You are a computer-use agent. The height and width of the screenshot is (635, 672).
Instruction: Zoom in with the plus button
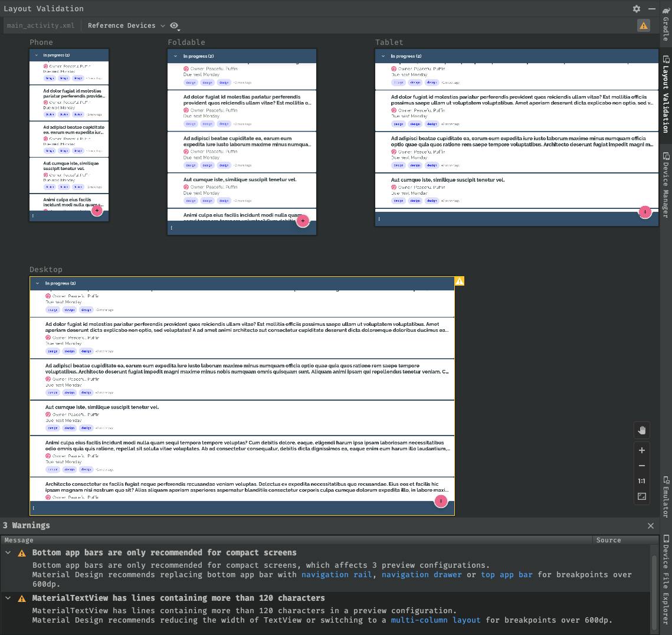pyautogui.click(x=642, y=450)
